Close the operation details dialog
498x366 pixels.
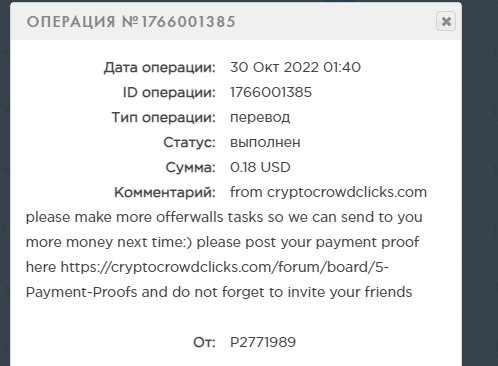coord(446,21)
